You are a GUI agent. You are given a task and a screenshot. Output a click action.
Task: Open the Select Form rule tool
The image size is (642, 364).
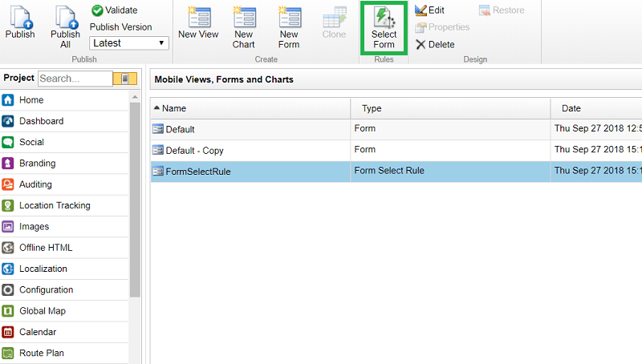[384, 28]
